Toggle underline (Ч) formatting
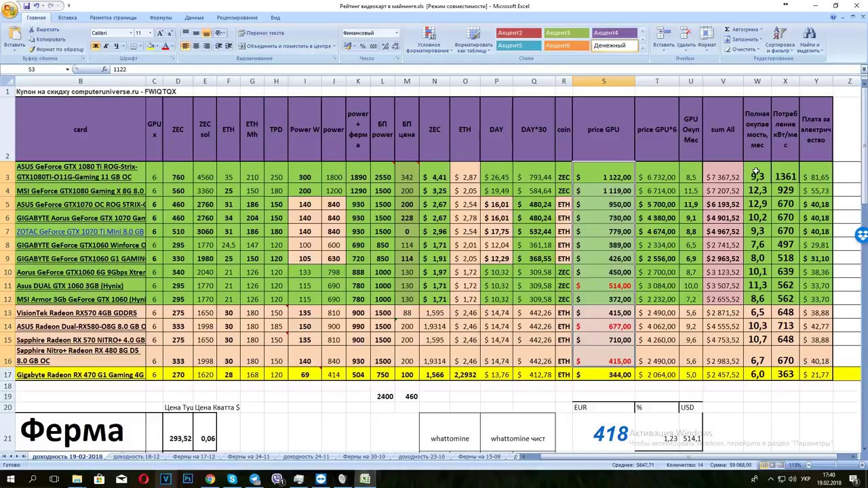 (116, 46)
